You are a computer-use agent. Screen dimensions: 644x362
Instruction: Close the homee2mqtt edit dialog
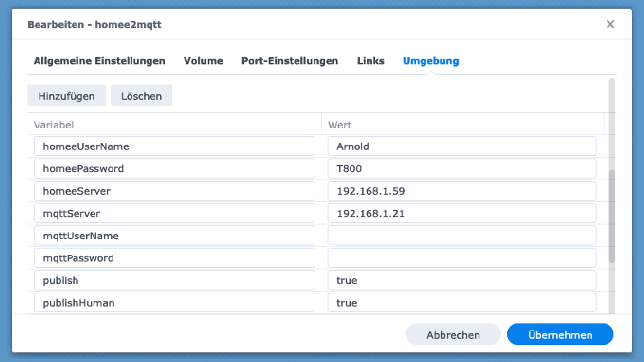(610, 24)
